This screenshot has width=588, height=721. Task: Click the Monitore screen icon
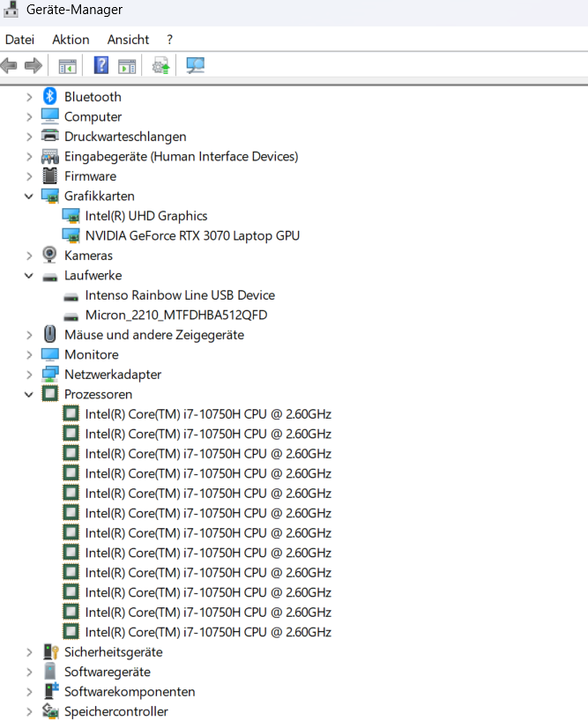coord(49,354)
